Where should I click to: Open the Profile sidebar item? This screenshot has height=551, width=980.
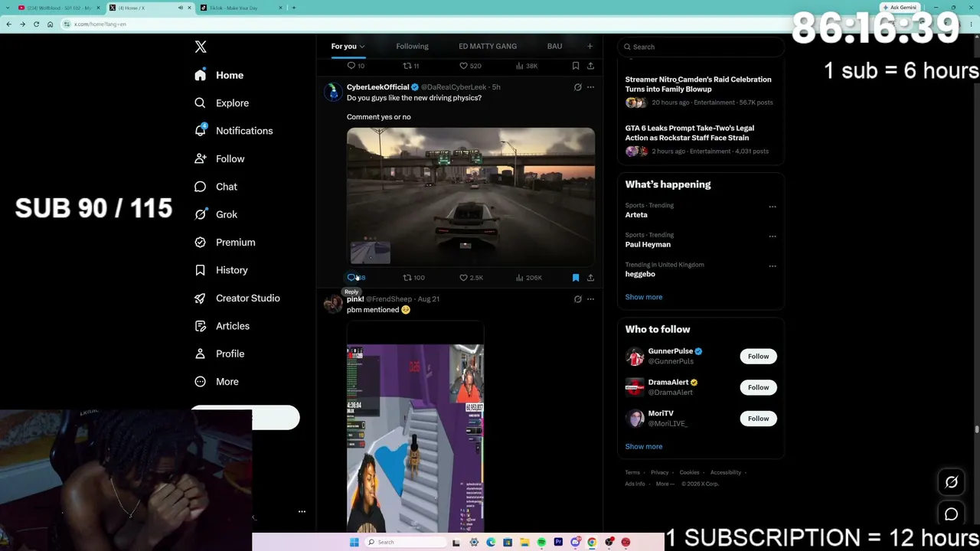point(220,354)
